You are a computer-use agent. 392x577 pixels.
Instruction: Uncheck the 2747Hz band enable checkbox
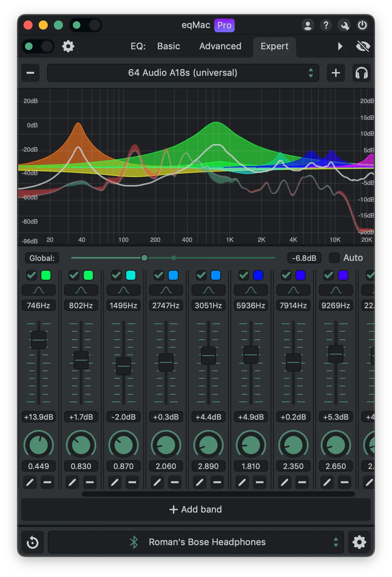point(159,275)
